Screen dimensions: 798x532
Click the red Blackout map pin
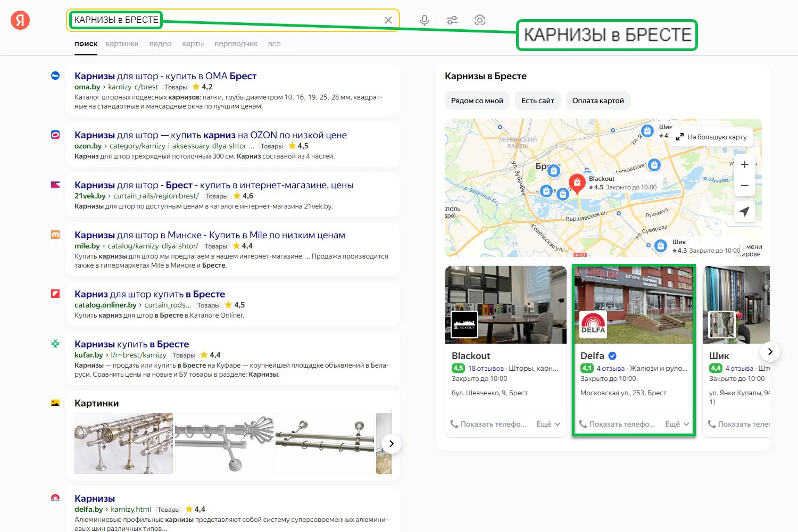pyautogui.click(x=577, y=183)
